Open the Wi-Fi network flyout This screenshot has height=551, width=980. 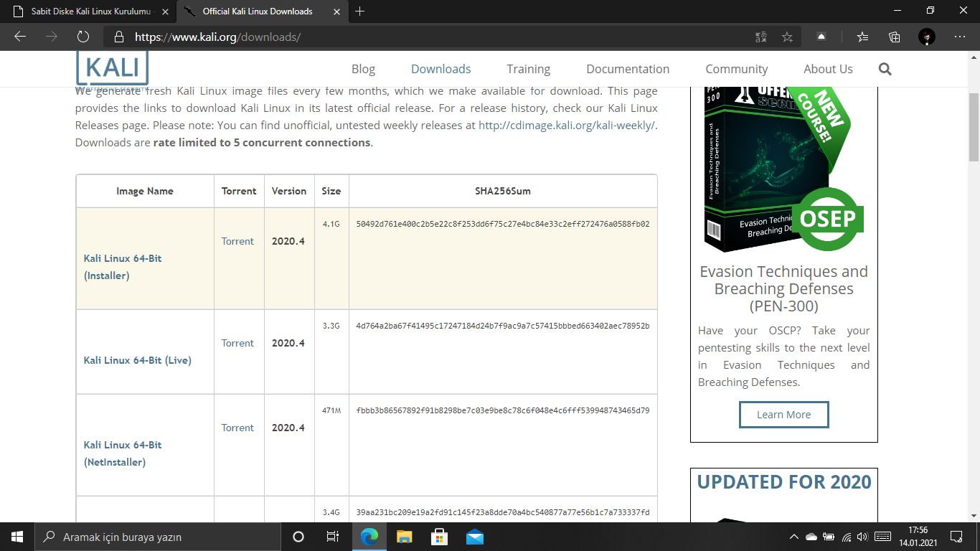(x=847, y=537)
